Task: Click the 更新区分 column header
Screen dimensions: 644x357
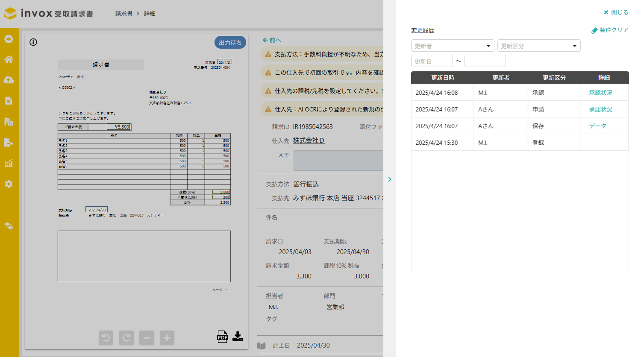Action: pos(554,78)
